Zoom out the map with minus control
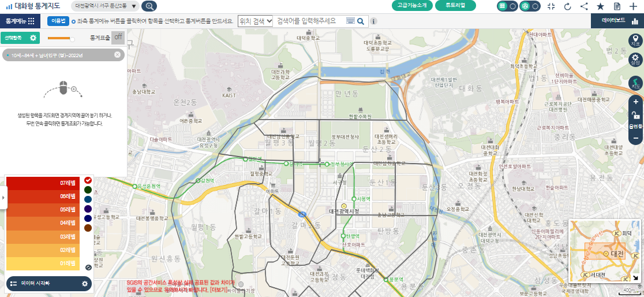This screenshot has width=644, height=297. (x=635, y=138)
